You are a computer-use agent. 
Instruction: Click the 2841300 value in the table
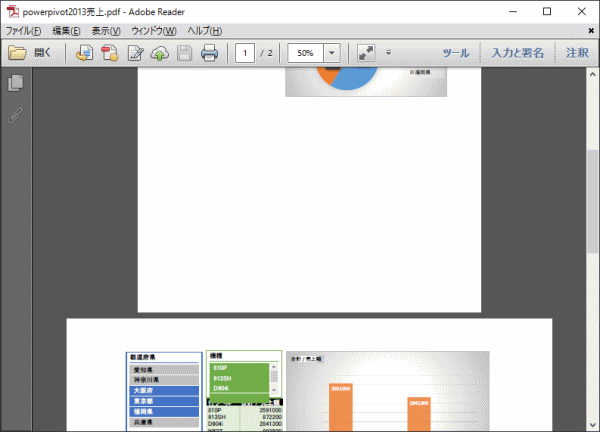click(x=271, y=424)
